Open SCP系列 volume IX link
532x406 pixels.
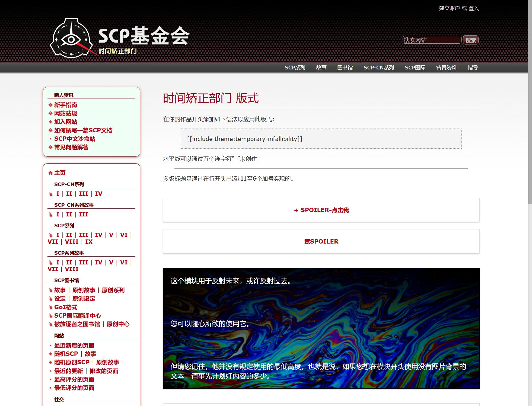point(89,242)
